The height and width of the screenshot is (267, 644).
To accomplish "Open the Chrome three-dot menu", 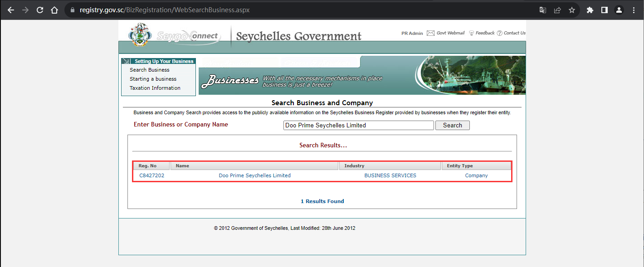I will 634,10.
